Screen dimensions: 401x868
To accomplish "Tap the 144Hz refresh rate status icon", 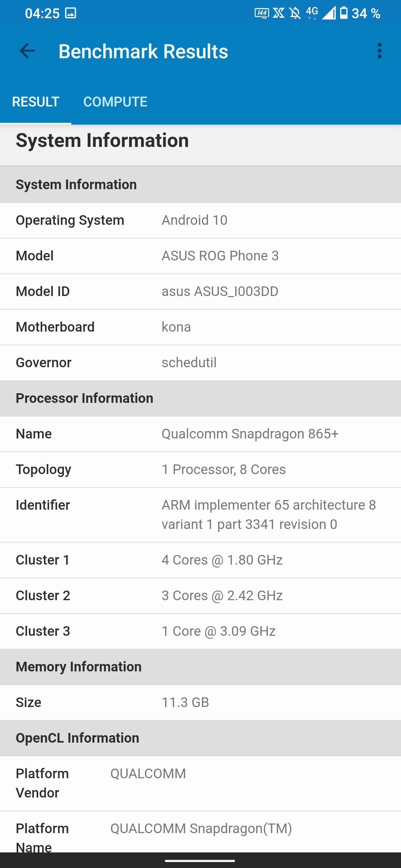I will click(262, 13).
